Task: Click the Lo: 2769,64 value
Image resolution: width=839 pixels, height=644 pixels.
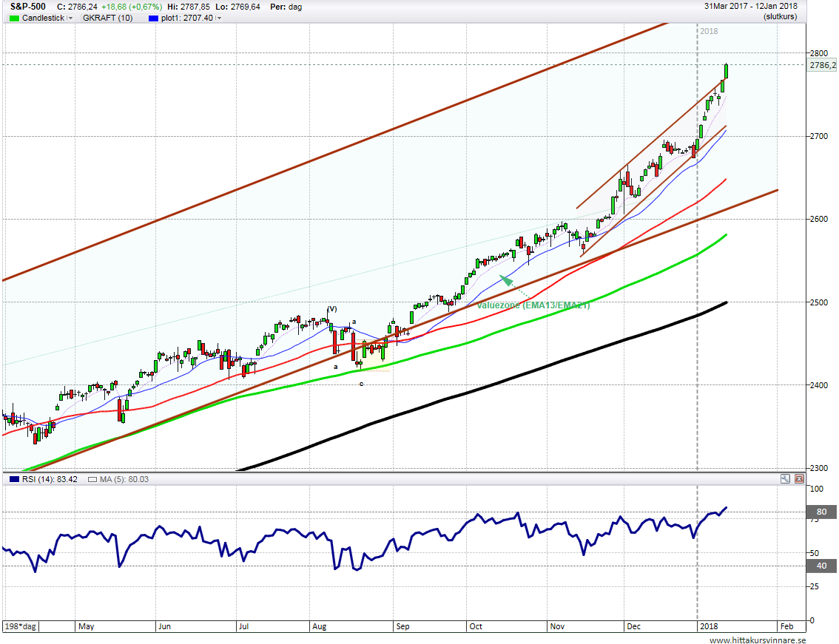Action: (x=239, y=7)
